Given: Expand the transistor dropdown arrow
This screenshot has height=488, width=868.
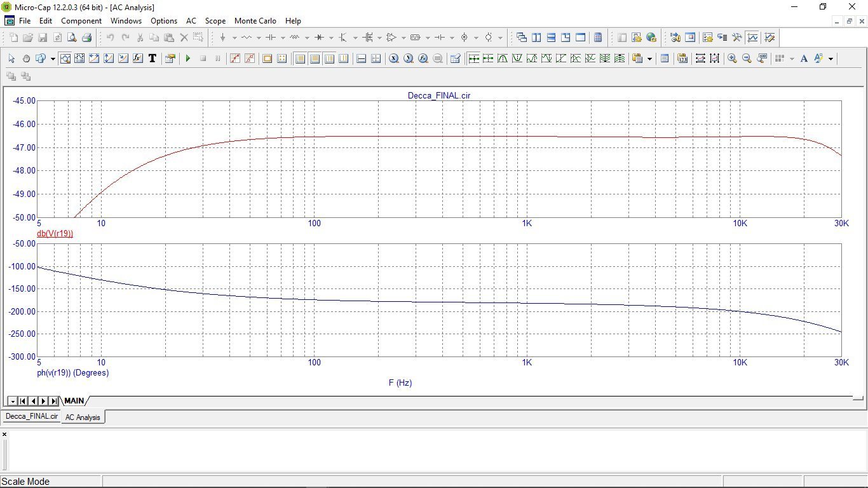Looking at the screenshot, I should 355,37.
